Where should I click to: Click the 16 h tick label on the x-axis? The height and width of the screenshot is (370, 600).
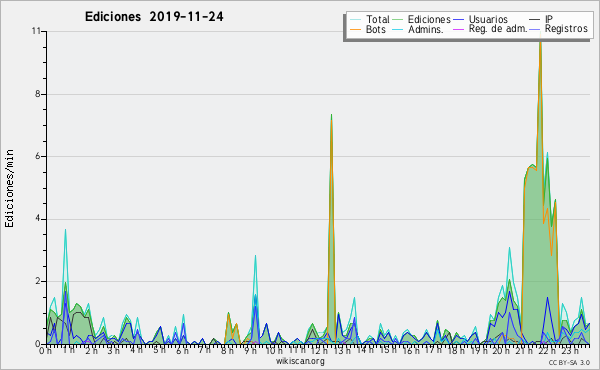[411, 350]
